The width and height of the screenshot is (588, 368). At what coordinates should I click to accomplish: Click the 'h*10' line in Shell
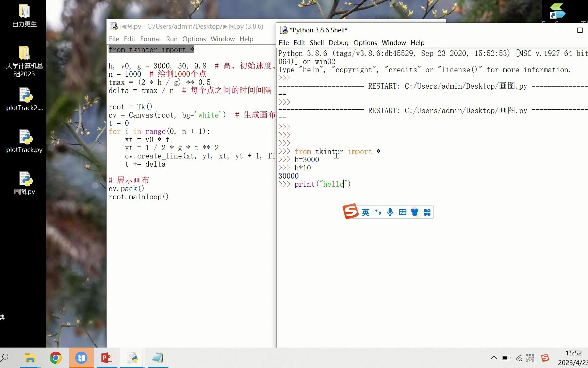[x=303, y=168]
